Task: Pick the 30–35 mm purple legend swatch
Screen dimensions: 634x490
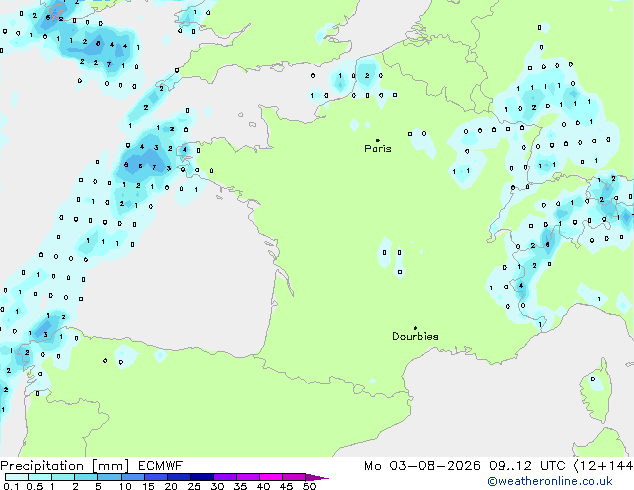Action: coord(225,477)
